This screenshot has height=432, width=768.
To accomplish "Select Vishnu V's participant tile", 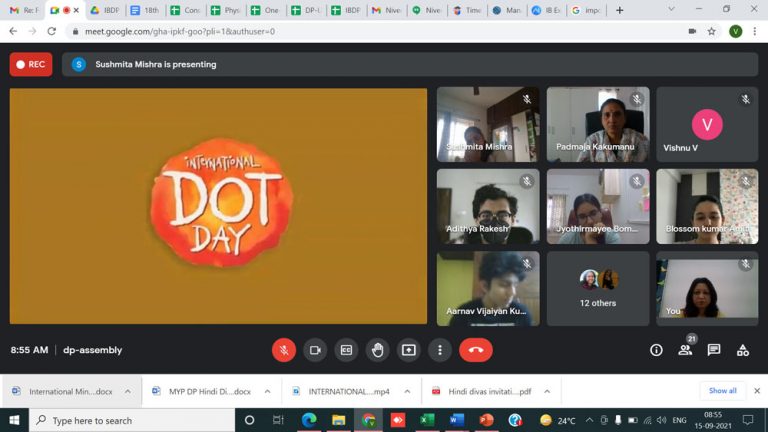I will tap(707, 124).
